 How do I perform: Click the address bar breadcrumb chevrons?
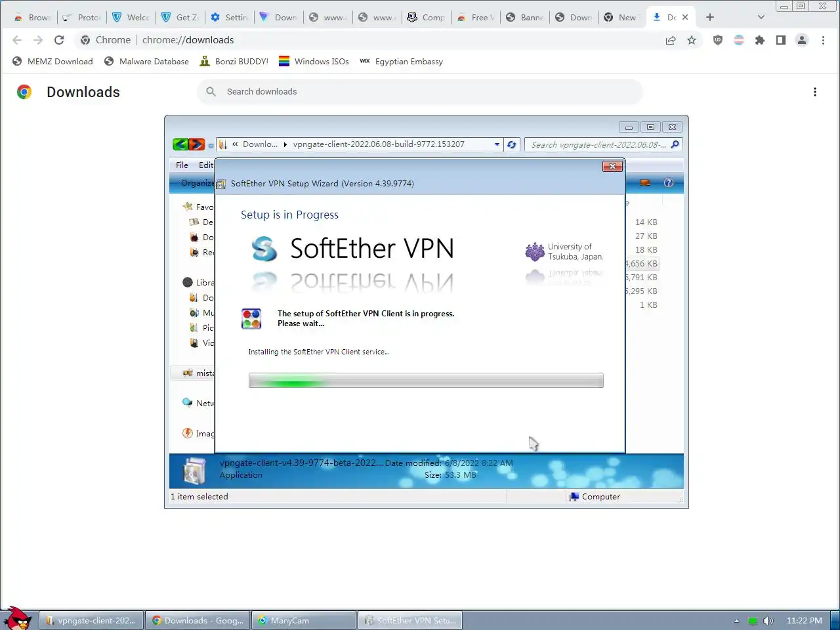pyautogui.click(x=235, y=144)
